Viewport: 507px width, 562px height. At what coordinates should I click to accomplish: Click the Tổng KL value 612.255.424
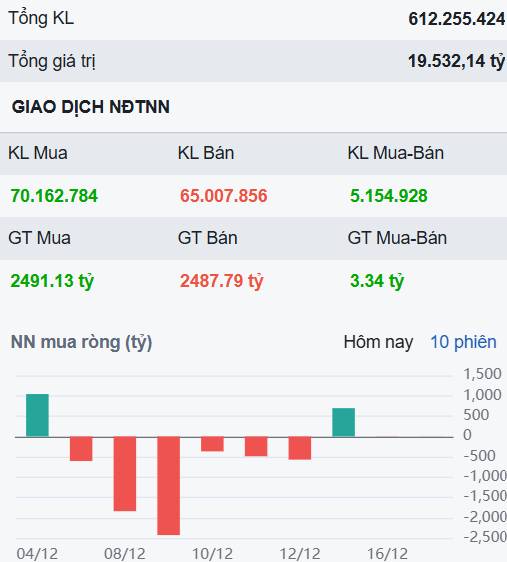457,19
